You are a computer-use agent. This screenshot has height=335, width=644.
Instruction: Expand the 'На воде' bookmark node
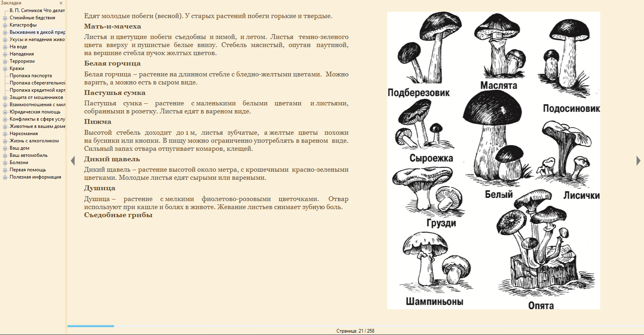[x=5, y=47]
